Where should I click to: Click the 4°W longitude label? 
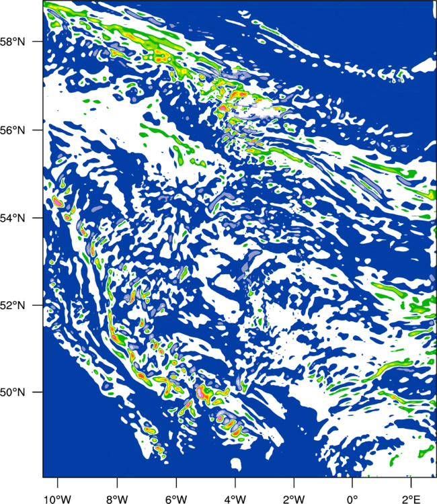235,499
